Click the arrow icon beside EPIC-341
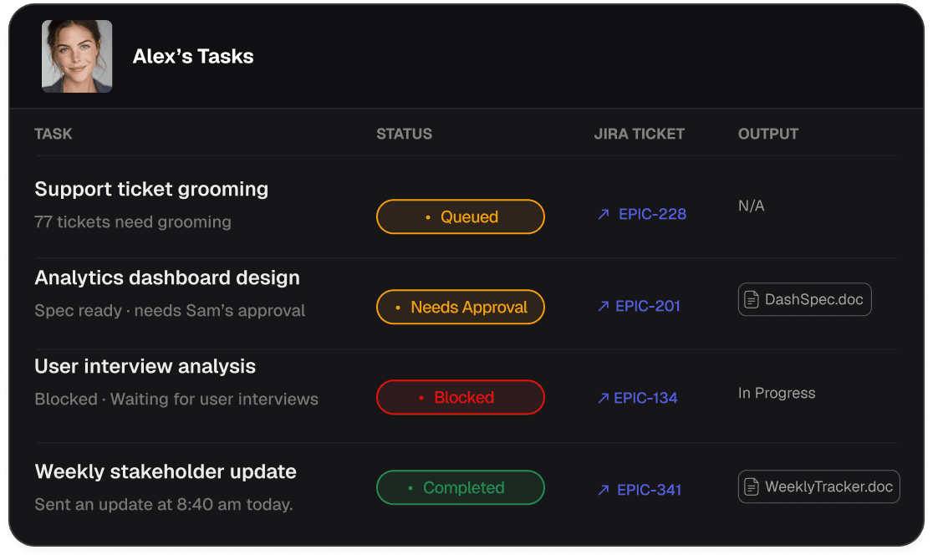Viewport: 933px width, 560px height. coord(604,491)
